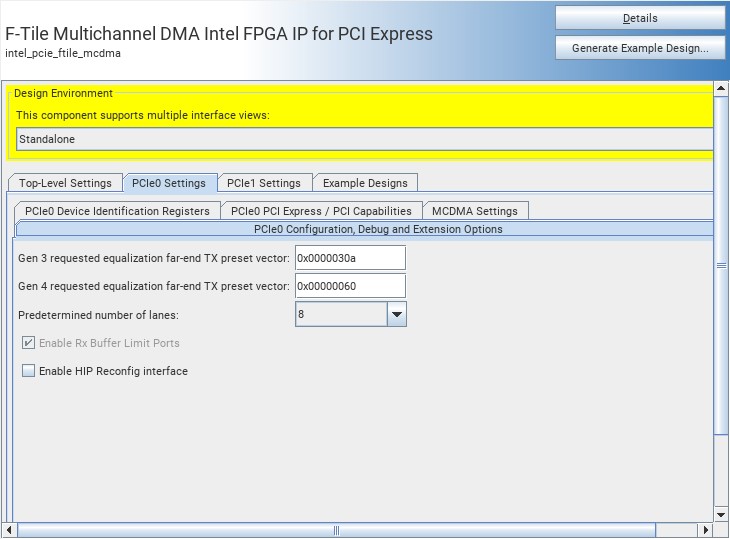The height and width of the screenshot is (539, 730).
Task: Click the vertical scrollbar up arrow
Action: tap(722, 89)
